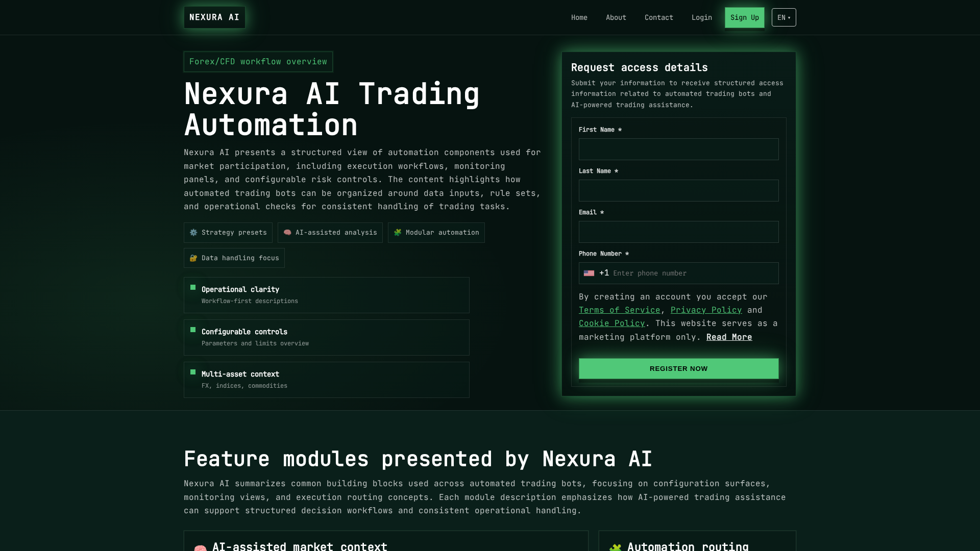Click the Forex/CFD workflow overview badge
The height and width of the screenshot is (551, 980).
point(258,62)
